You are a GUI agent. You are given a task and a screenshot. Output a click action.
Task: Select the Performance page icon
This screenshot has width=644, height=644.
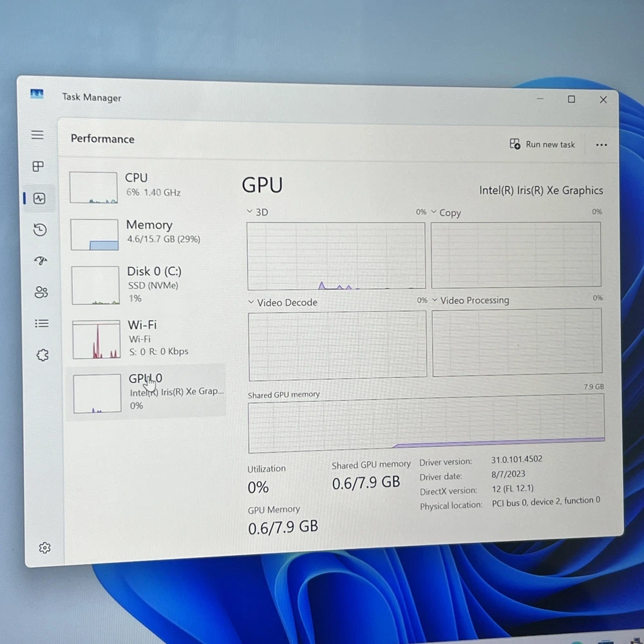coord(39,198)
